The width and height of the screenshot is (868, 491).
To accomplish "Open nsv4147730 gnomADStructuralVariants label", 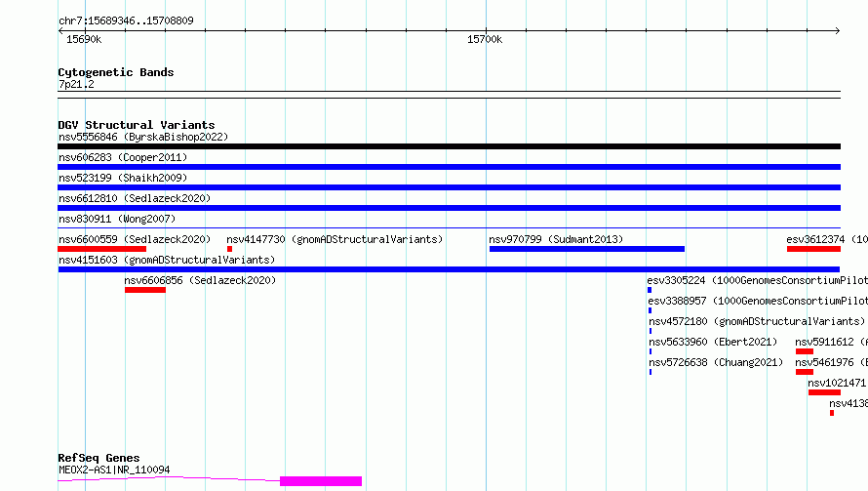I will pos(335,239).
